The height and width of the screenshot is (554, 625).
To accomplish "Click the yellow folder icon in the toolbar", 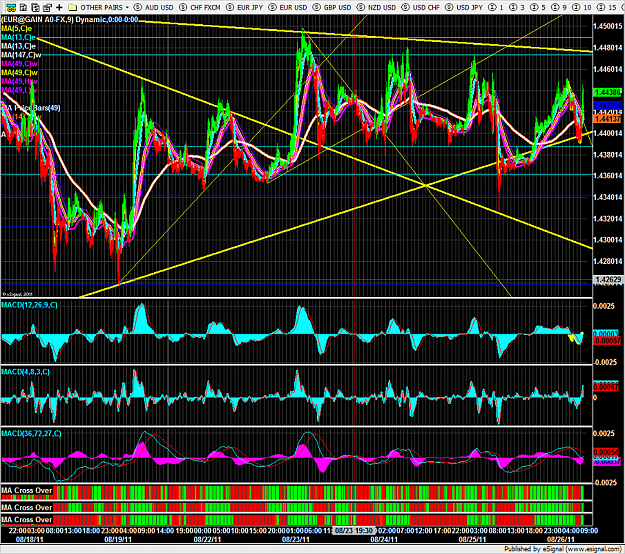I will pyautogui.click(x=72, y=7).
